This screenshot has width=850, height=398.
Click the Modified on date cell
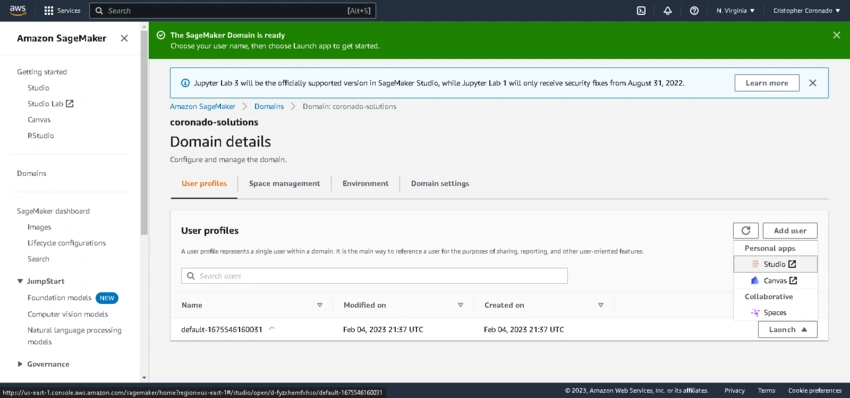(x=383, y=329)
